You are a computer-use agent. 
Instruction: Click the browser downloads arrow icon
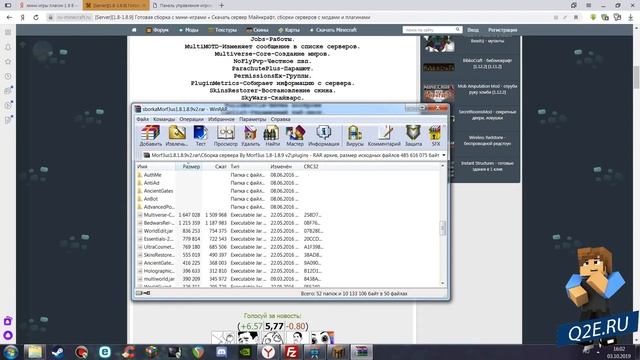pyautogui.click(x=631, y=18)
